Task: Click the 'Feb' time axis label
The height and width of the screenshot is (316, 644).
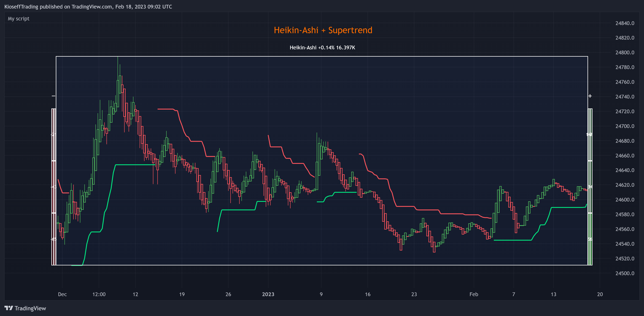Action: click(x=474, y=294)
